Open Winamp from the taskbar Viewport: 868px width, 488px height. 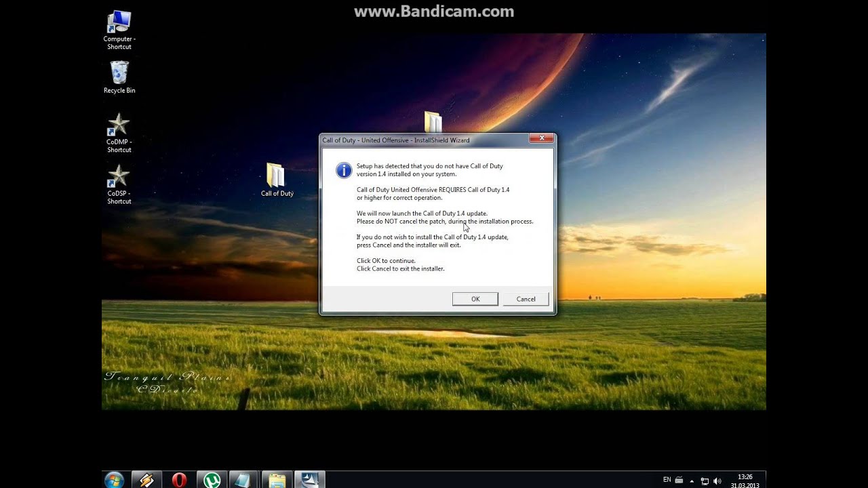[x=146, y=480]
